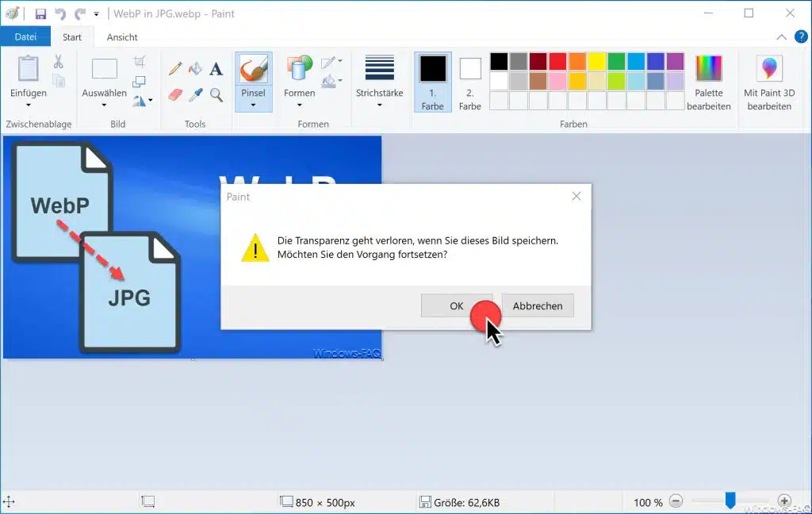Collapse the ribbon with the chevron
Viewport: 812px width, 514px height.
[781, 37]
